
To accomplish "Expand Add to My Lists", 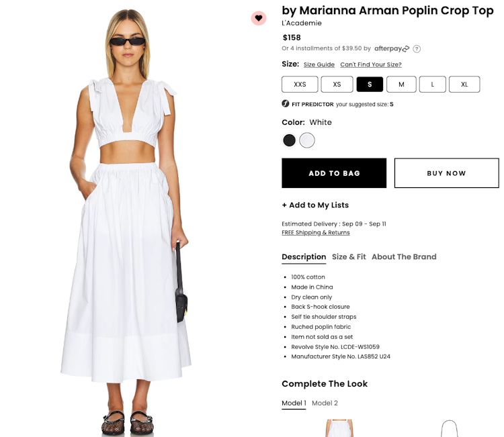I will coord(315,205).
